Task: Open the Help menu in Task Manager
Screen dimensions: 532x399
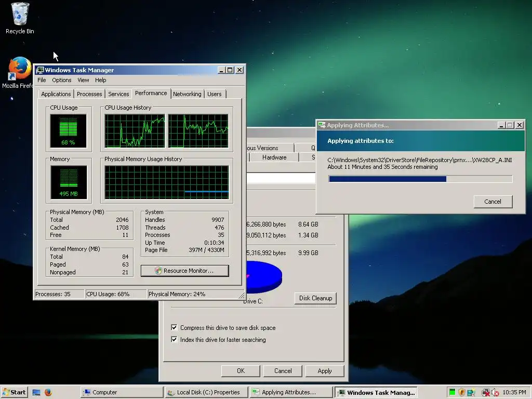Action: tap(100, 80)
